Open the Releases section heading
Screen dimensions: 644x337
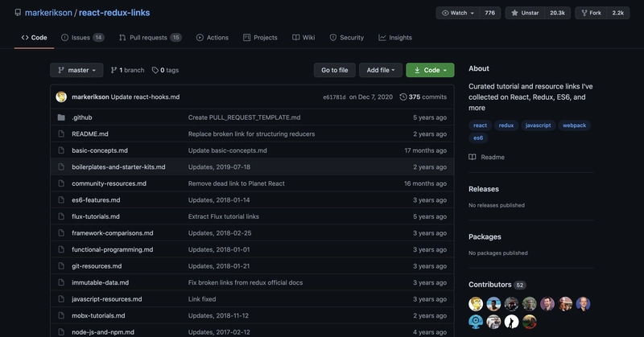pos(484,189)
